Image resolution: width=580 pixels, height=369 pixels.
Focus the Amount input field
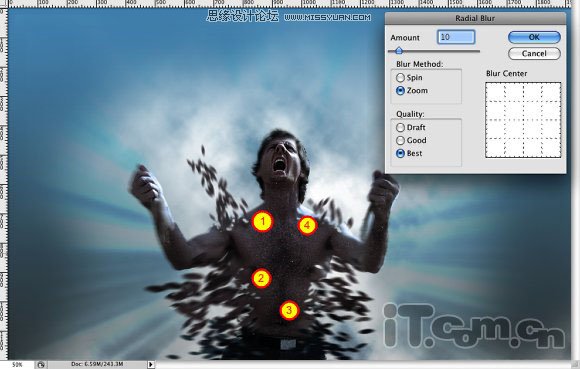point(456,37)
